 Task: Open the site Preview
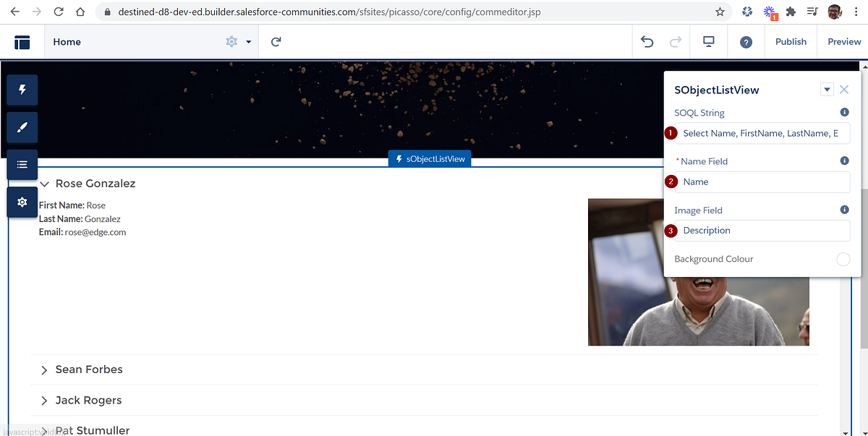click(844, 42)
